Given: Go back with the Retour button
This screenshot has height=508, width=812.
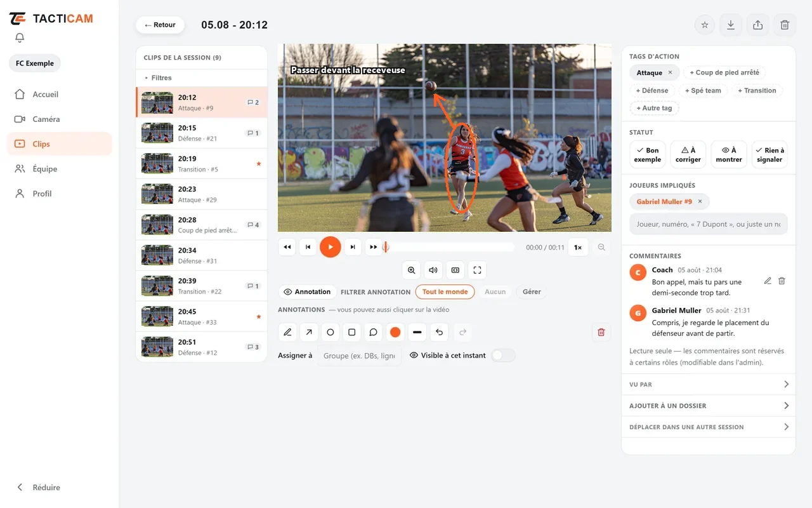Looking at the screenshot, I should (x=160, y=25).
